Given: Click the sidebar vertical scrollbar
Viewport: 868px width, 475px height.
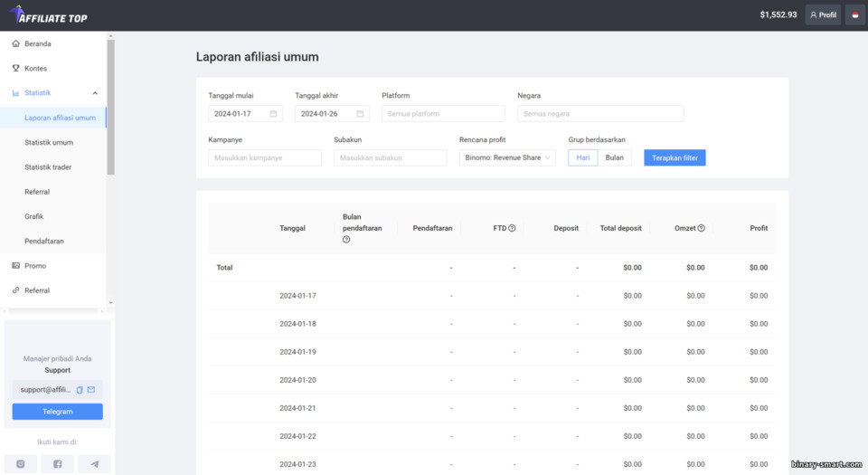Looking at the screenshot, I should (x=110, y=108).
